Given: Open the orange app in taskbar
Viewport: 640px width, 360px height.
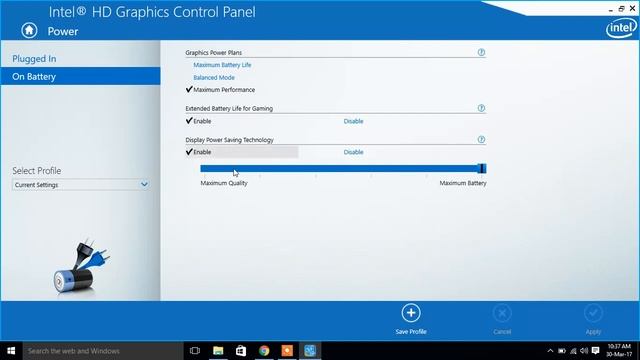Looking at the screenshot, I should (287, 351).
